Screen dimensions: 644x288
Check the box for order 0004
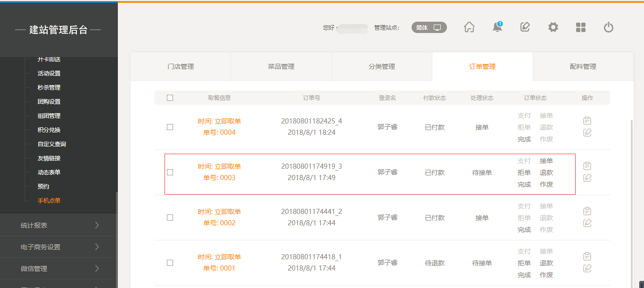(x=170, y=127)
